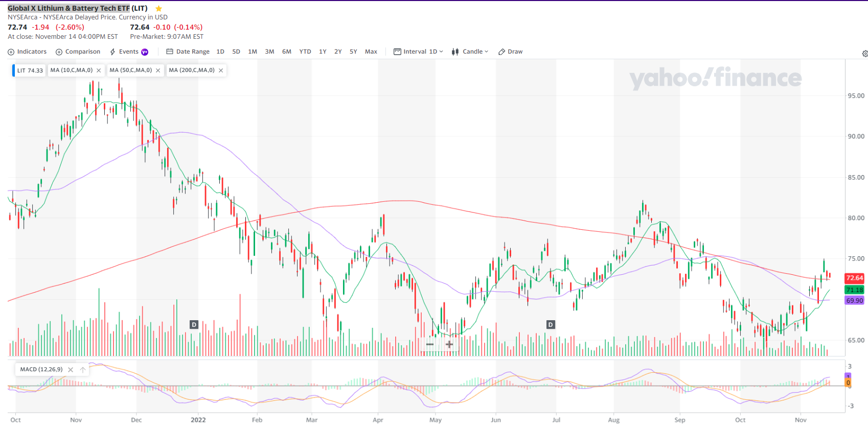Expand the Candle chart type dropdown
This screenshot has width=868, height=430.
point(470,52)
